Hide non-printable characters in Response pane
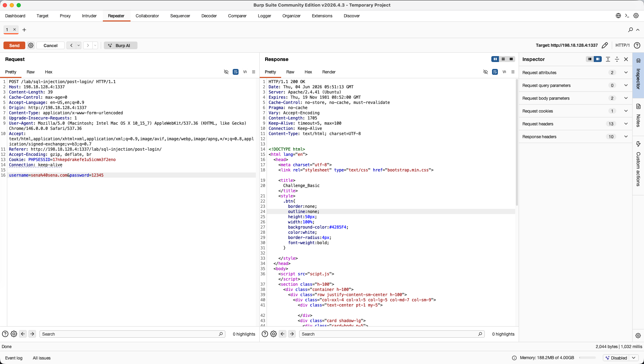The width and height of the screenshot is (644, 364). pyautogui.click(x=485, y=72)
